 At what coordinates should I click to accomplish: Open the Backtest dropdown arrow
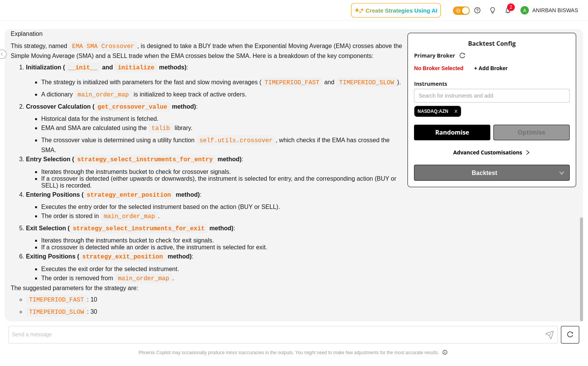[562, 173]
